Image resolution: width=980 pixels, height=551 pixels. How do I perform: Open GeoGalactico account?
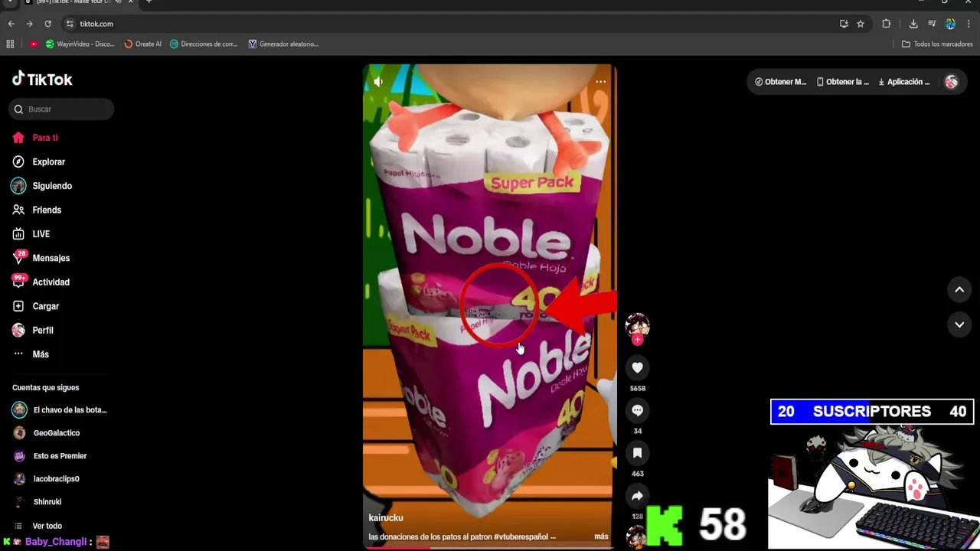point(46,433)
